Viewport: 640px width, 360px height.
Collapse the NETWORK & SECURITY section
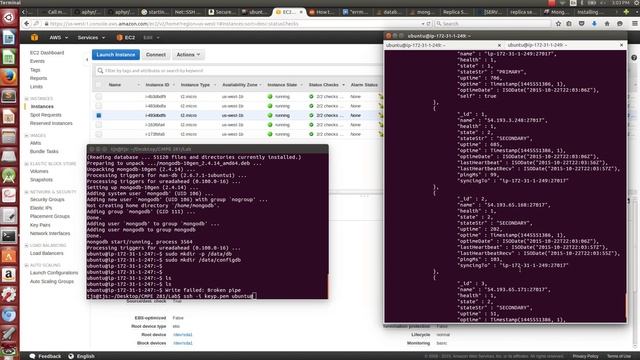click(x=27, y=192)
